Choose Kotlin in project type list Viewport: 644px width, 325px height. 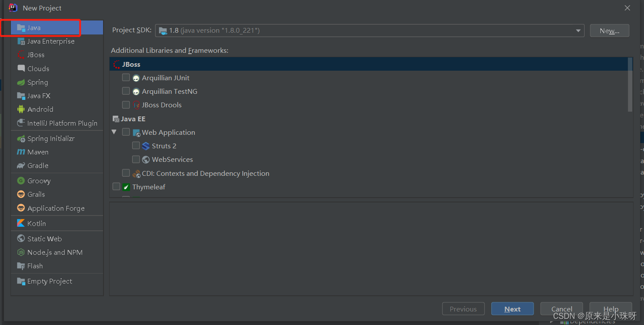tap(57, 223)
